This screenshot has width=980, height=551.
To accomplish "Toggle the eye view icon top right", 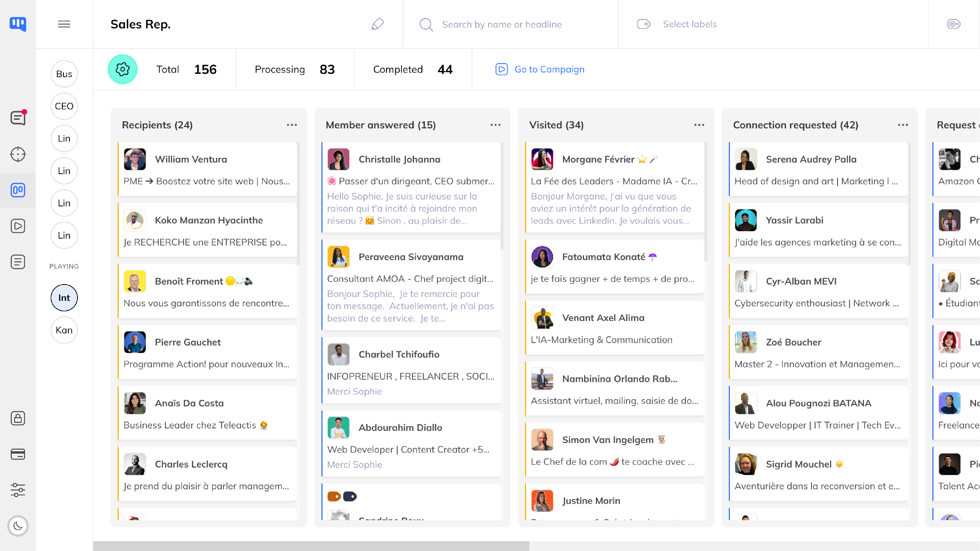I will (x=953, y=24).
